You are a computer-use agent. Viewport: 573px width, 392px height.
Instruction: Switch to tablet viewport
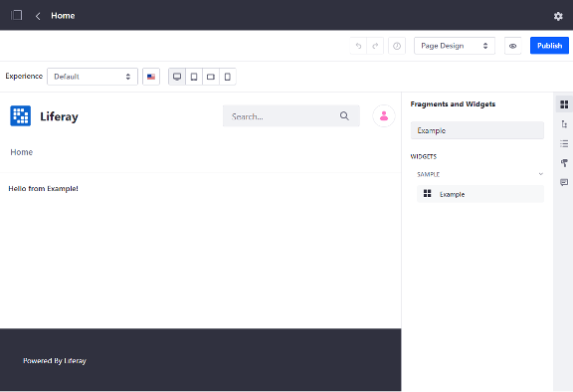[x=194, y=77]
